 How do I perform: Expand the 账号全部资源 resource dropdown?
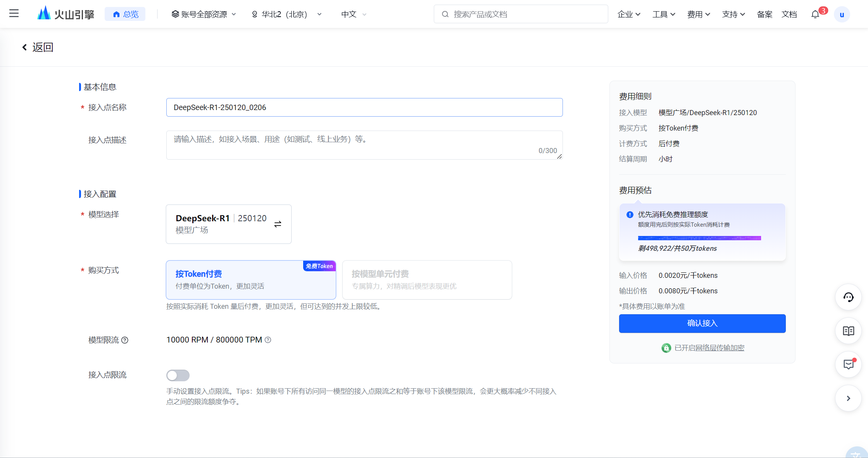pos(204,14)
